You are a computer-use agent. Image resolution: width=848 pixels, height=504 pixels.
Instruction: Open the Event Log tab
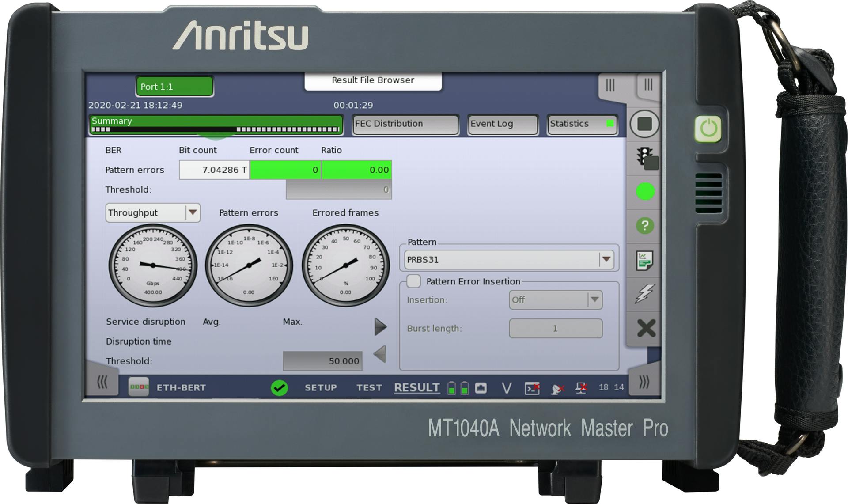502,125
